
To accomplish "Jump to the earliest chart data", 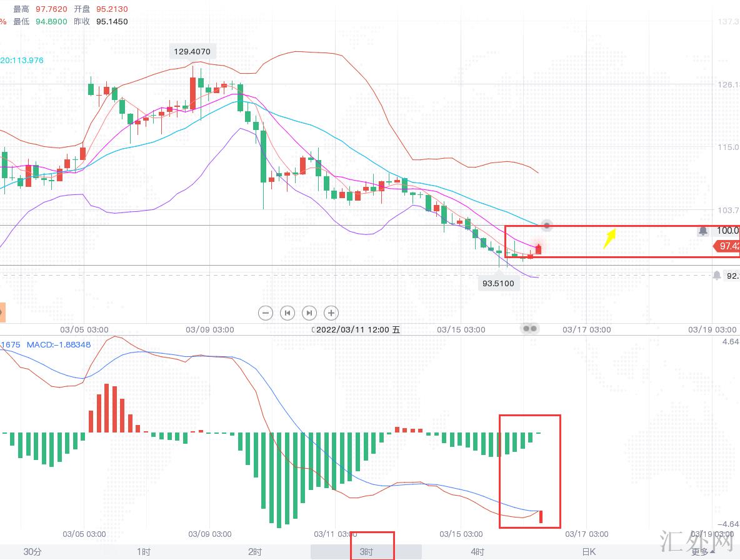I will click(x=287, y=312).
